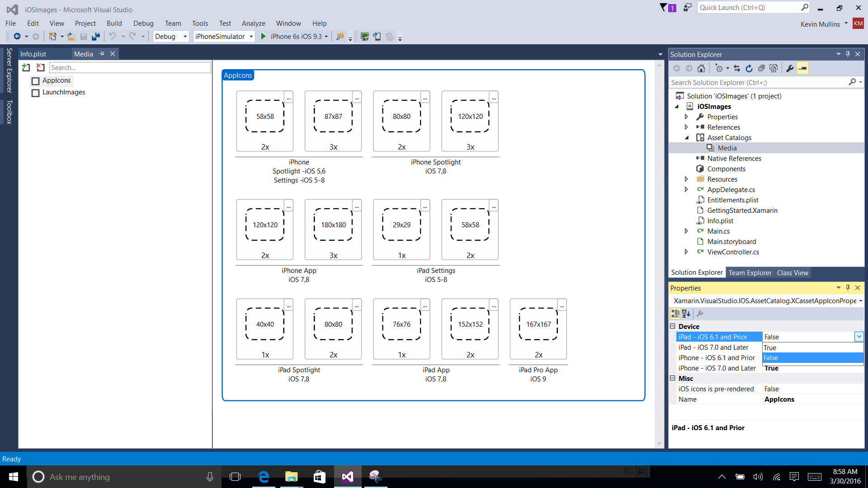Click the Start debugging run button icon
868x488 pixels.
point(263,36)
